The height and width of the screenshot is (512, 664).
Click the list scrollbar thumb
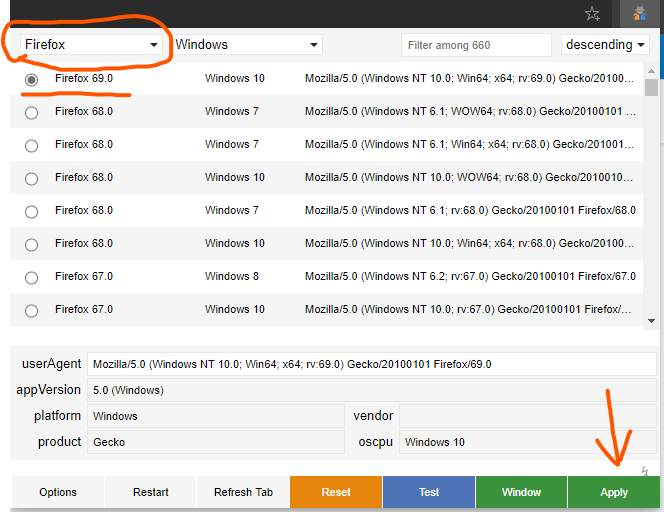651,88
